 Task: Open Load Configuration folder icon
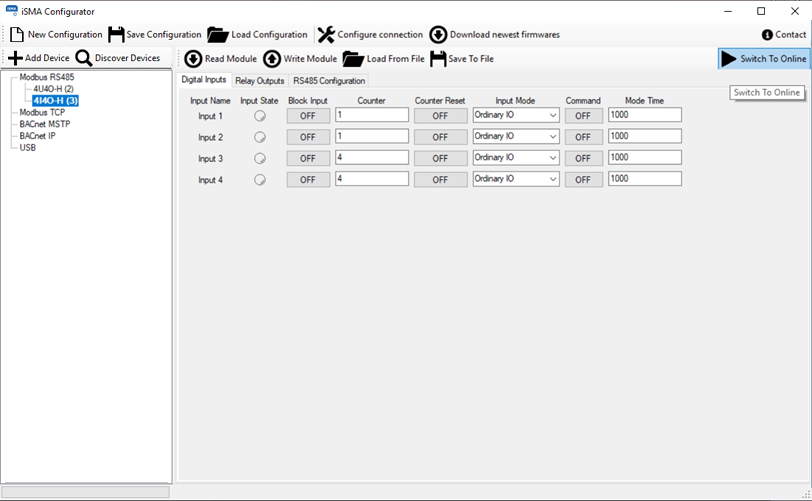coord(218,35)
